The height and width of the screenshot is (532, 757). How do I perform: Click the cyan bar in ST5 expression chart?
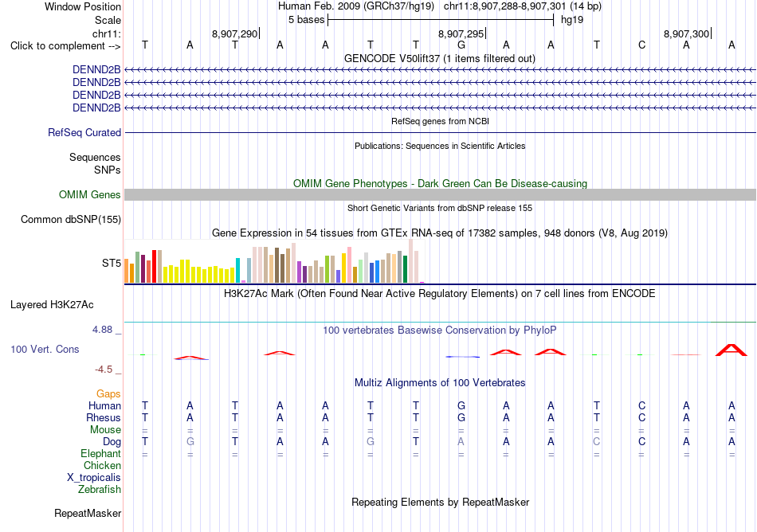pos(237,270)
